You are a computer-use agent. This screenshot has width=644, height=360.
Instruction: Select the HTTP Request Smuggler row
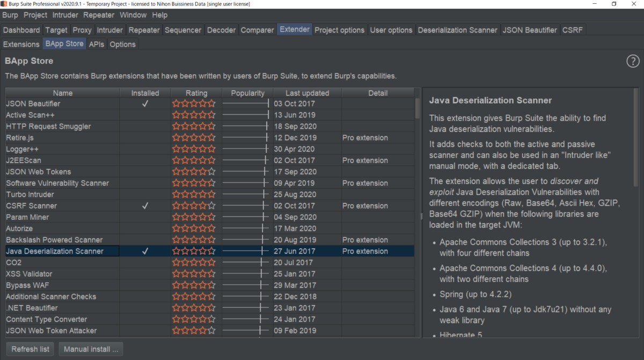pos(210,126)
